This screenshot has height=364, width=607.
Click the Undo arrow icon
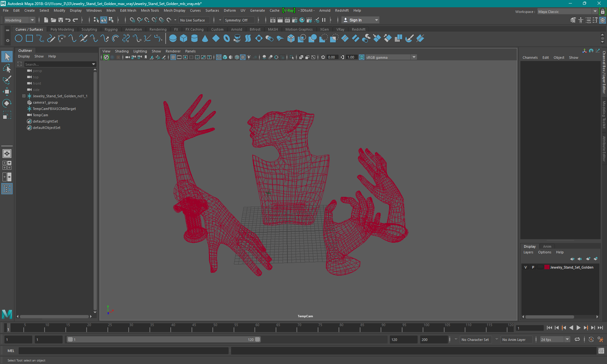coord(68,20)
